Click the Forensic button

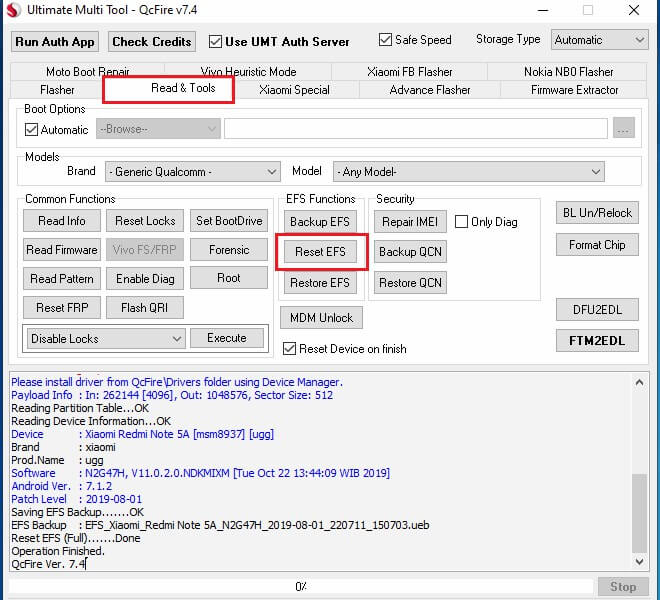[x=229, y=250]
